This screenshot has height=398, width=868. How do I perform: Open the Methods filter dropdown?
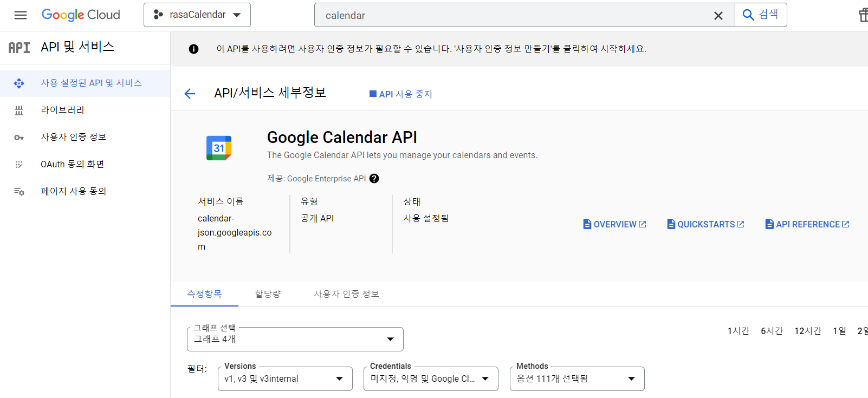(x=577, y=379)
